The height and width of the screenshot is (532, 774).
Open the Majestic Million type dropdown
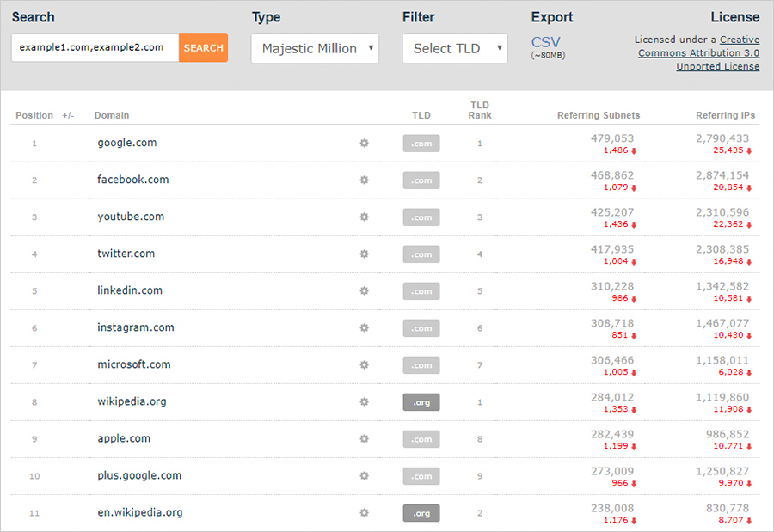coord(315,48)
